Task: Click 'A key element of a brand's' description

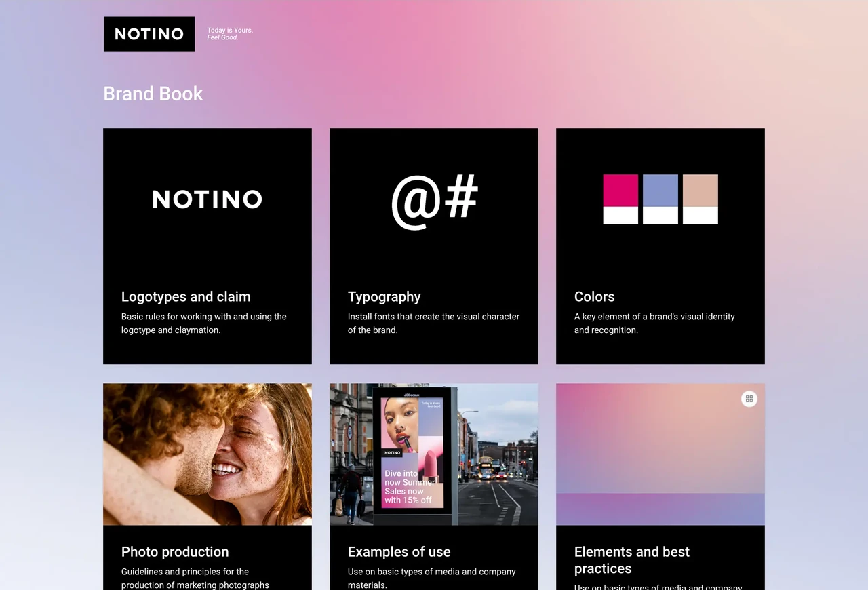Action: click(654, 323)
